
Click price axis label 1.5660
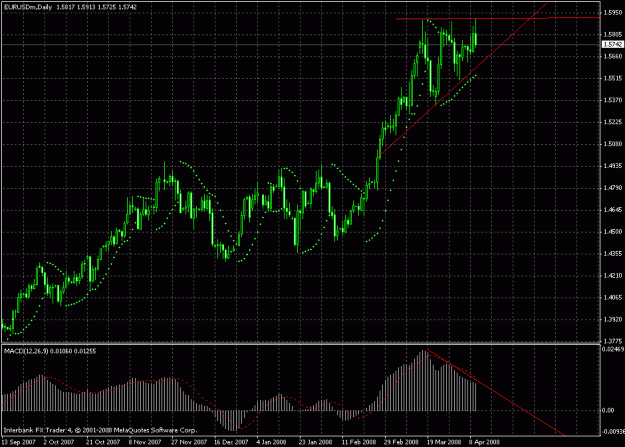(x=613, y=56)
